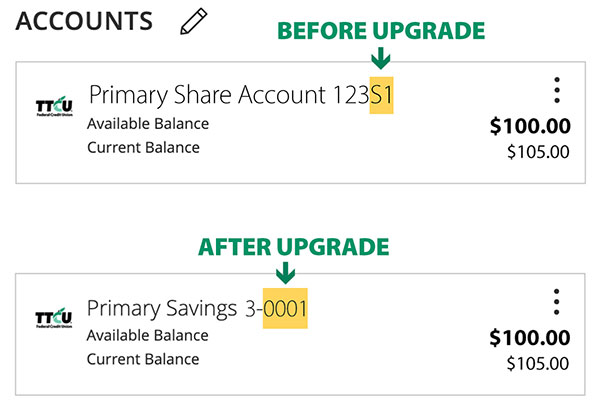
Task: Select the Primary Savings 3-0001 title
Action: (x=197, y=308)
